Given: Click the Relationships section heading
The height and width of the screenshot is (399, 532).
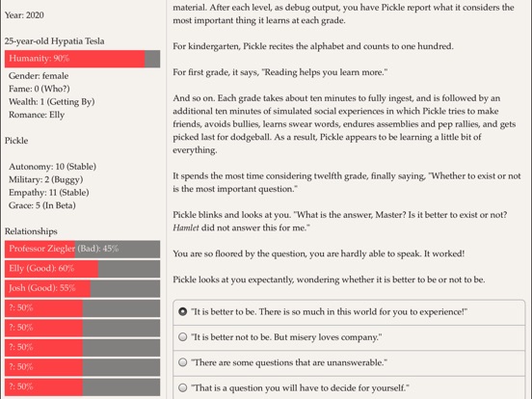Looking at the screenshot, I should [31, 231].
